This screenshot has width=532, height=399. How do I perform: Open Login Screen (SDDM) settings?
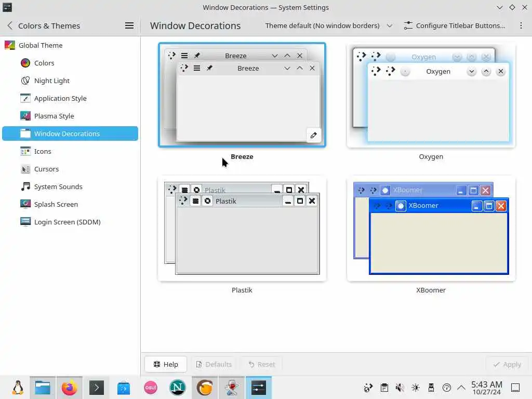[x=71, y=221]
